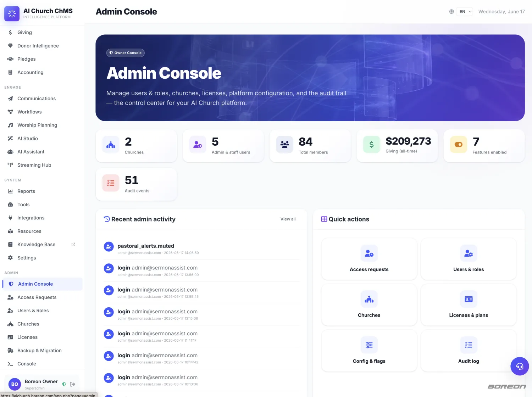Open the Admin & staff users card
This screenshot has height=397, width=532.
[223, 146]
